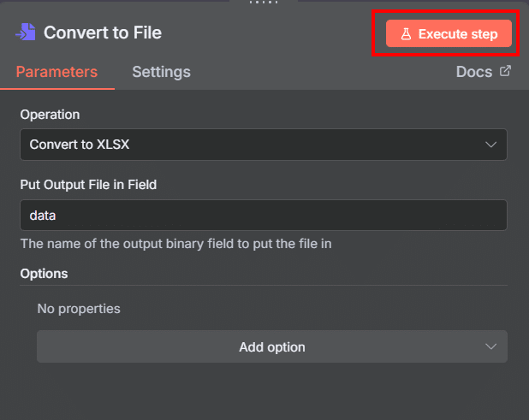Image resolution: width=529 pixels, height=420 pixels.
Task: Switch to the Settings tab
Action: 161,72
